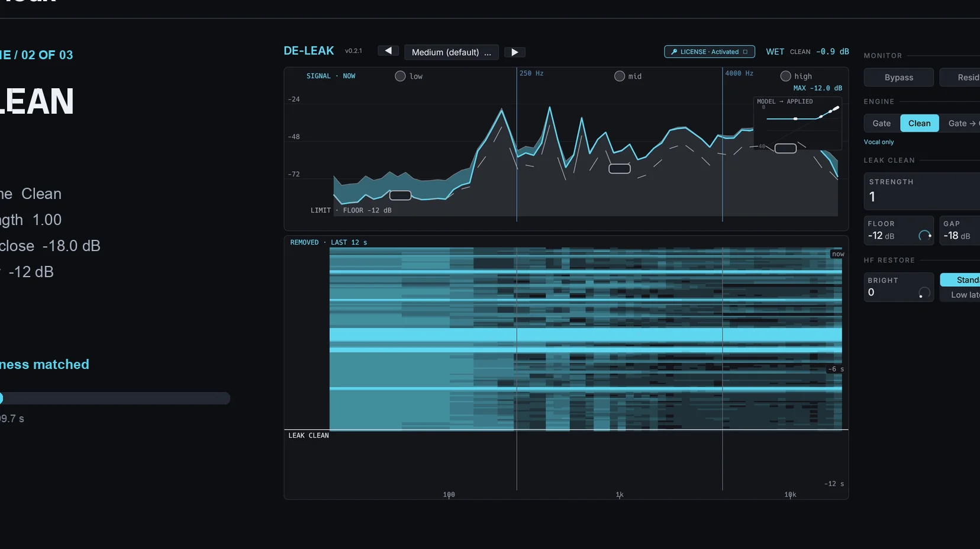Image resolution: width=980 pixels, height=549 pixels.
Task: Click the high band threshold handle
Action: pos(786,149)
